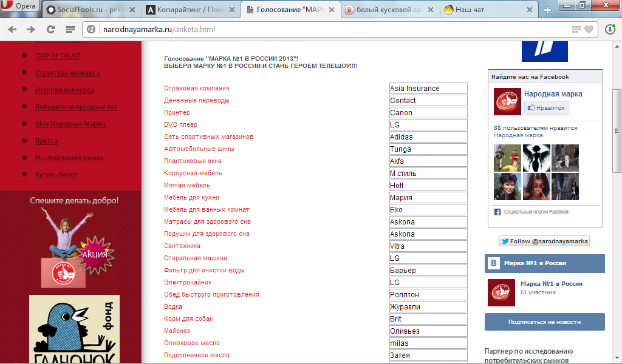
Task: Click the Водка field with Журавли
Action: pos(428,307)
